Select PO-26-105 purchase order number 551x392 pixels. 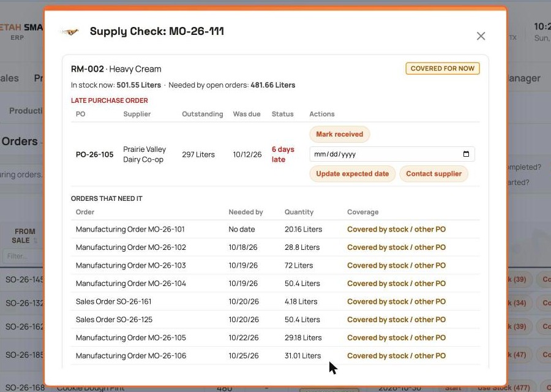(x=94, y=154)
